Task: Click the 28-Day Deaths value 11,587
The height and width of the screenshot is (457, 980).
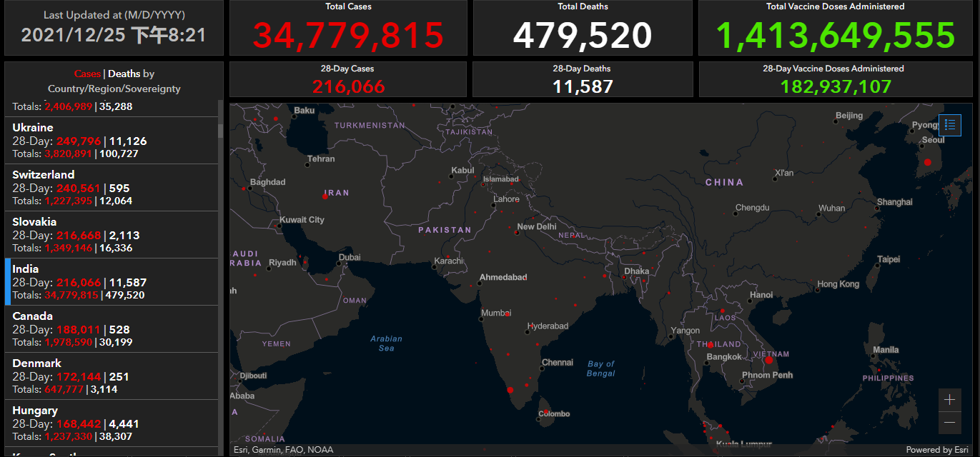Action: 583,87
